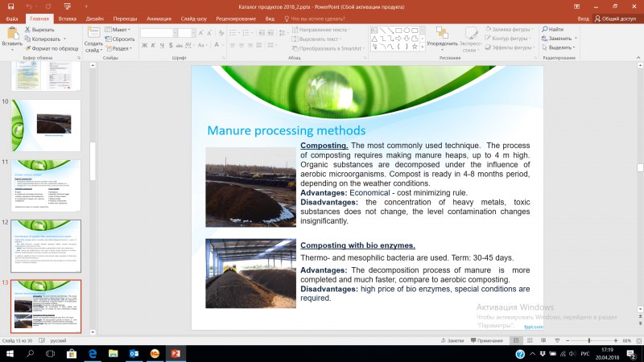Open spell check icon in status bar
This screenshot has width=644, height=362.
pos(42,340)
